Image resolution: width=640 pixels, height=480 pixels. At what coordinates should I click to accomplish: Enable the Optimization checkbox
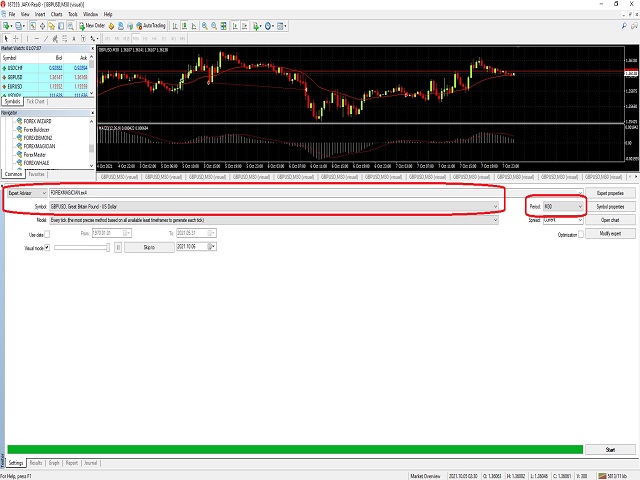(581, 234)
